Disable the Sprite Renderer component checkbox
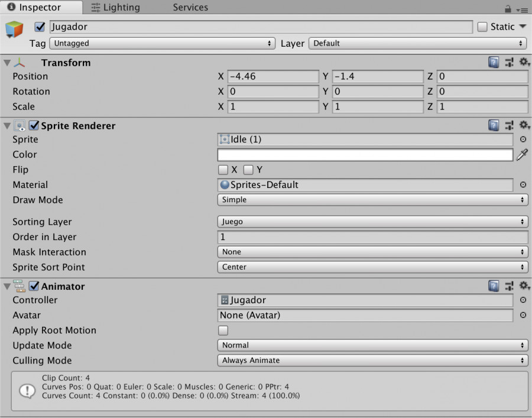The width and height of the screenshot is (532, 418). (34, 125)
